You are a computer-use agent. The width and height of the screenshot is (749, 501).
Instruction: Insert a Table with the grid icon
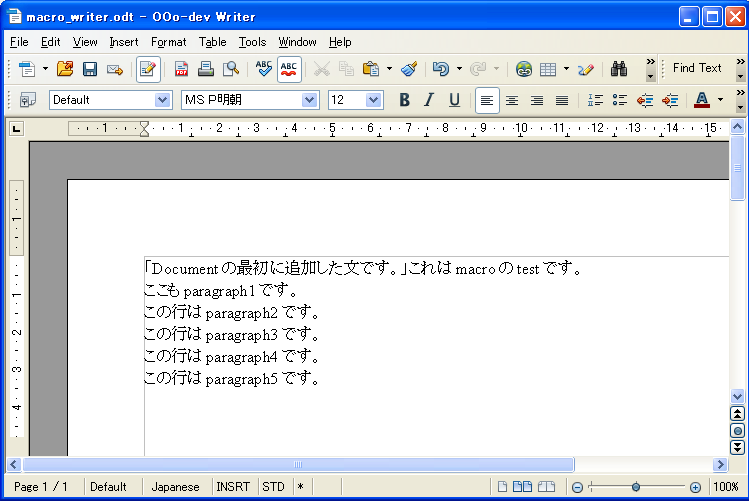548,69
